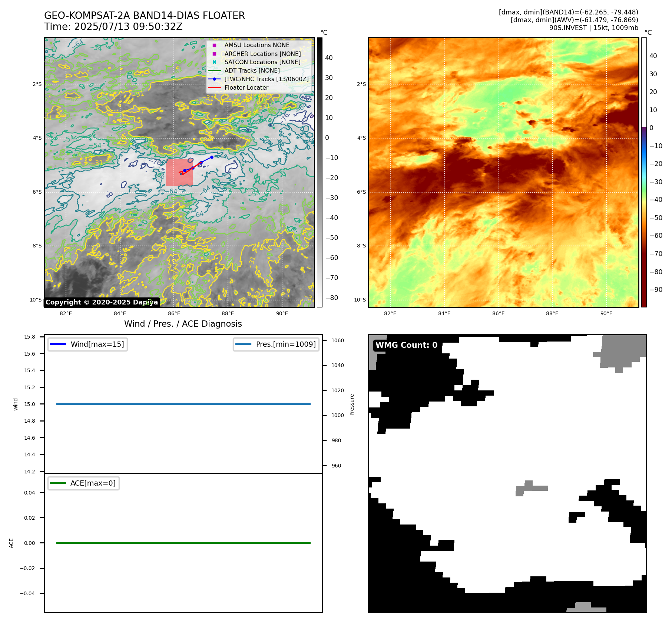This screenshot has width=672, height=626.
Task: Click the Wind axis label
Action: [x=16, y=404]
